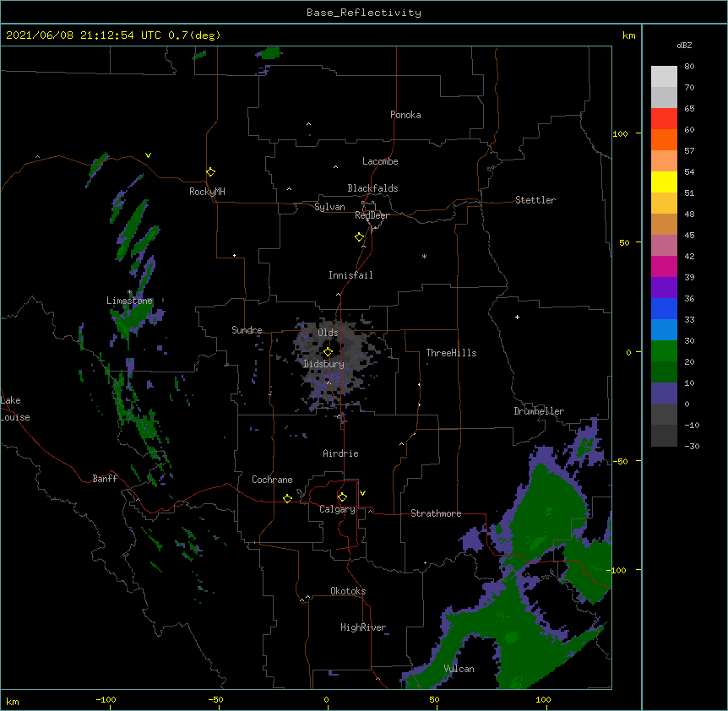Select the bright yellow 51–54 dBZ swatch
Screen dimensions: 728x711
(664, 182)
